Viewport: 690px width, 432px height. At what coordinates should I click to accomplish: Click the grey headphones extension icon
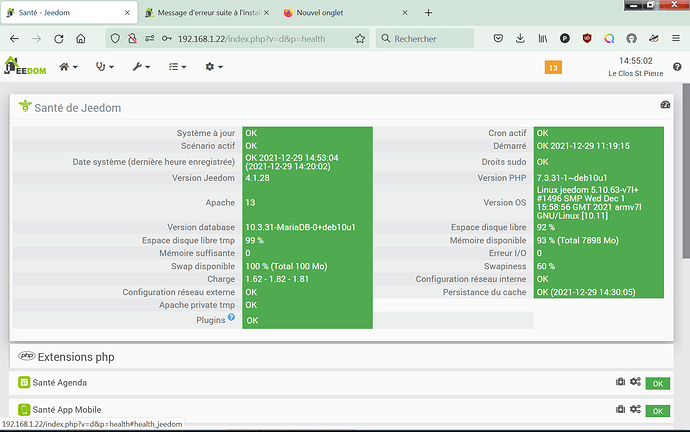631,39
